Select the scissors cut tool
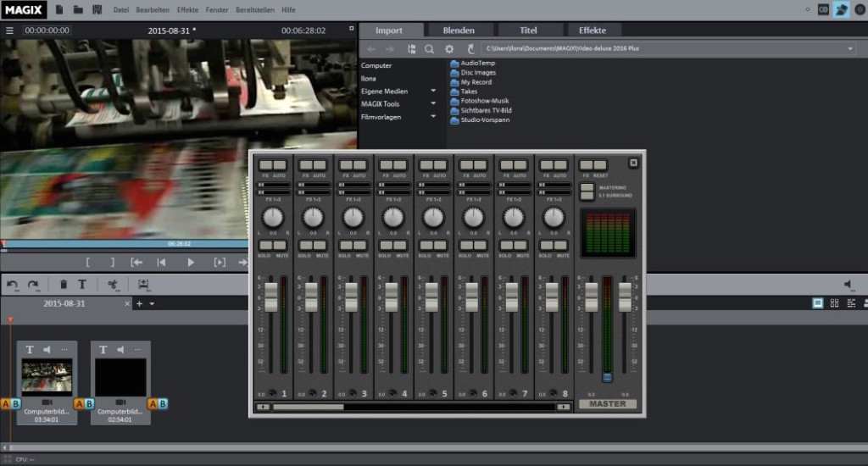868x466 pixels. [113, 285]
